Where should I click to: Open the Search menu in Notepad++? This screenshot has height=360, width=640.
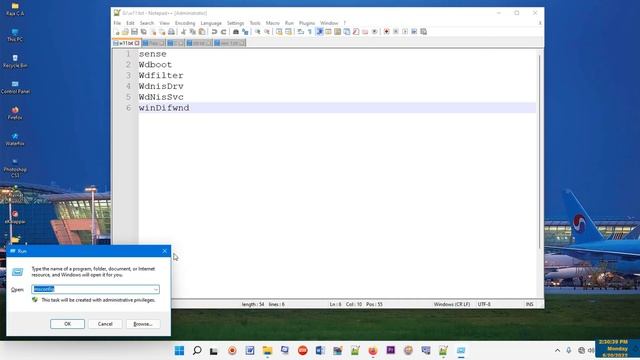147,23
